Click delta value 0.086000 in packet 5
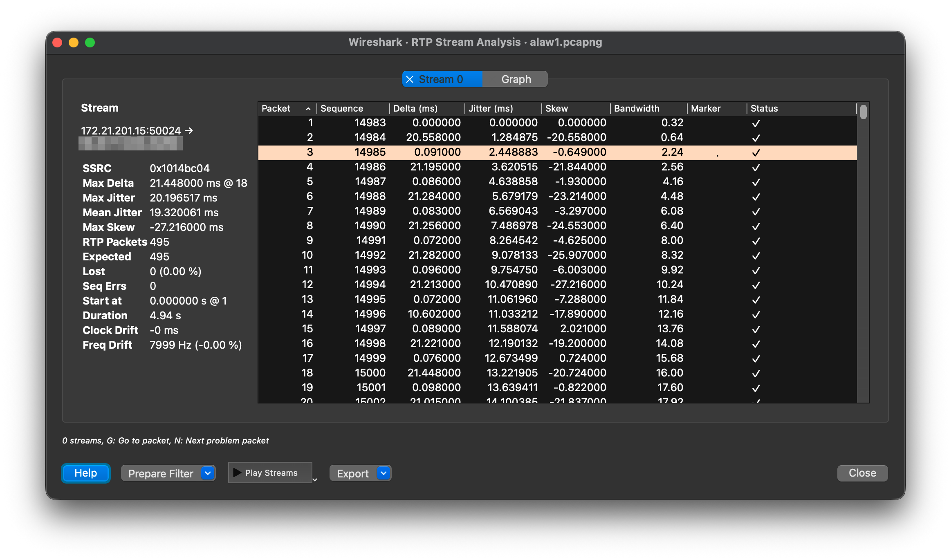951x560 pixels. [436, 181]
